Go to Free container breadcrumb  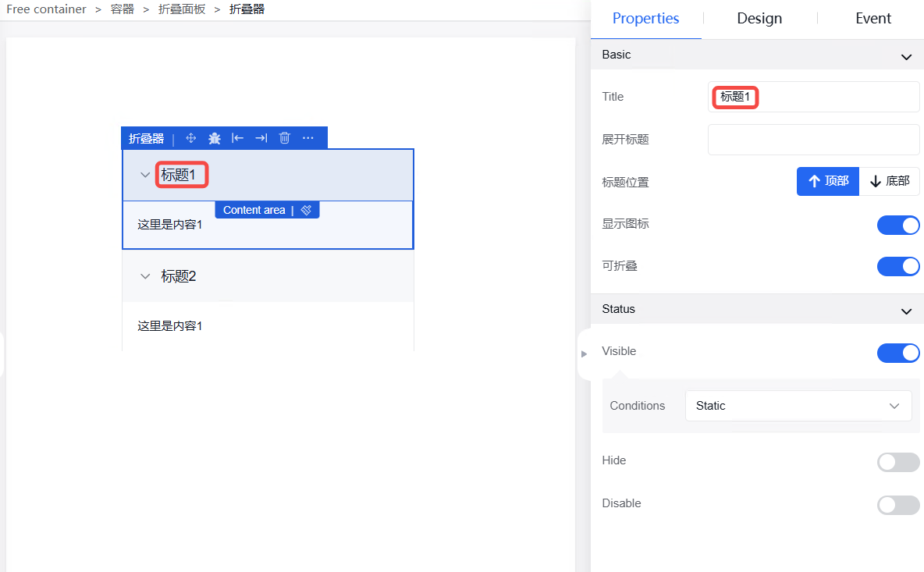coord(46,9)
